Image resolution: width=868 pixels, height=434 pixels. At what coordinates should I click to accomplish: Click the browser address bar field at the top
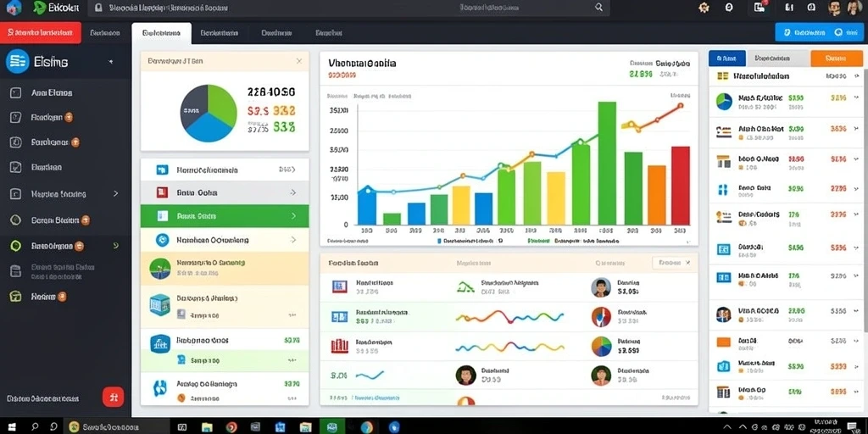tap(348, 8)
